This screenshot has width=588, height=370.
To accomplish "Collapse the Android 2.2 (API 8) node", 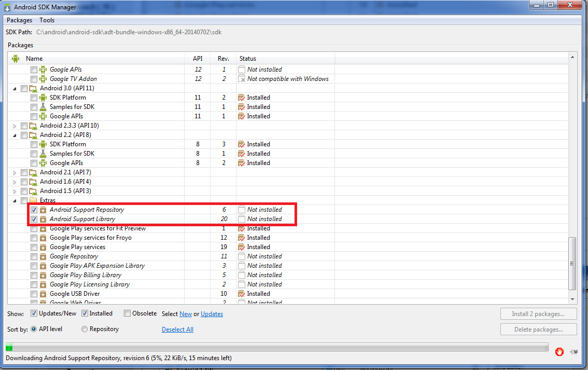I will [15, 135].
